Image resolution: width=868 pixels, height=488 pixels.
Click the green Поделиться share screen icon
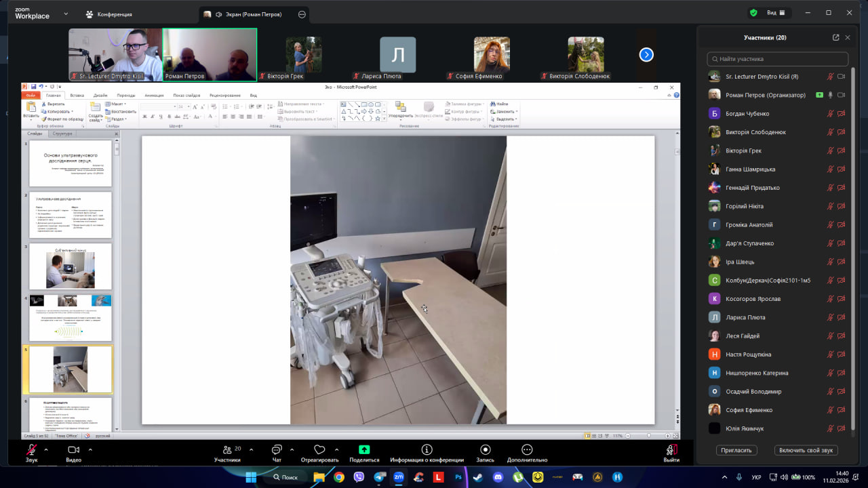click(364, 450)
